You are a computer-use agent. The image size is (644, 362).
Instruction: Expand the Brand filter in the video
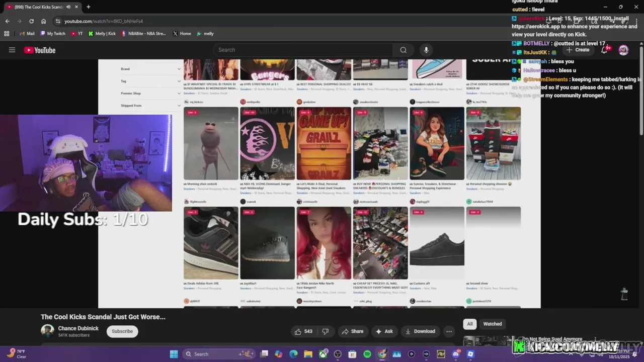click(151, 69)
